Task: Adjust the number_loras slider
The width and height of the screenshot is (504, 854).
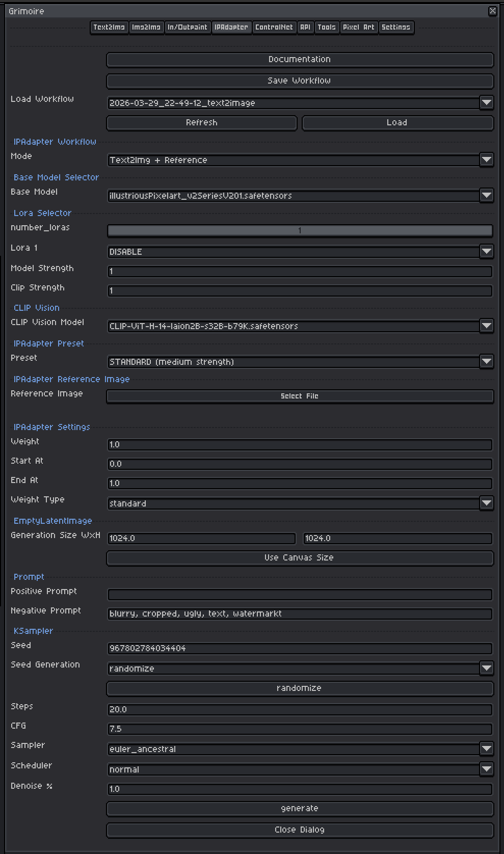Action: point(300,231)
